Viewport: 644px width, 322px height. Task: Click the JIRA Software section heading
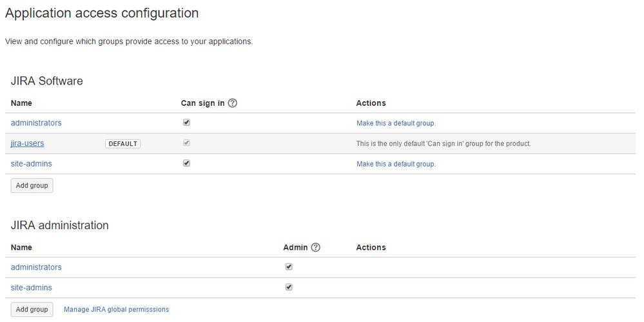click(x=47, y=81)
